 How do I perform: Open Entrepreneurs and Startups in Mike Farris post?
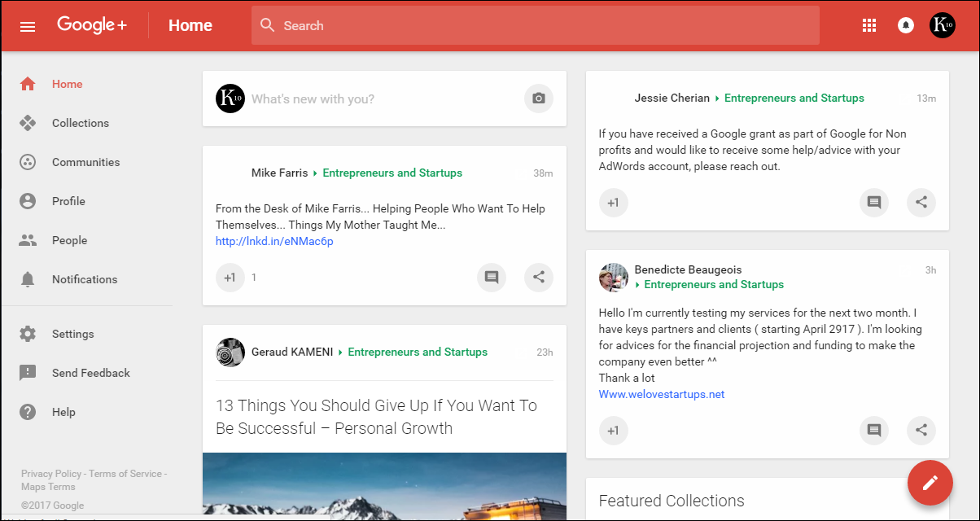click(x=392, y=173)
